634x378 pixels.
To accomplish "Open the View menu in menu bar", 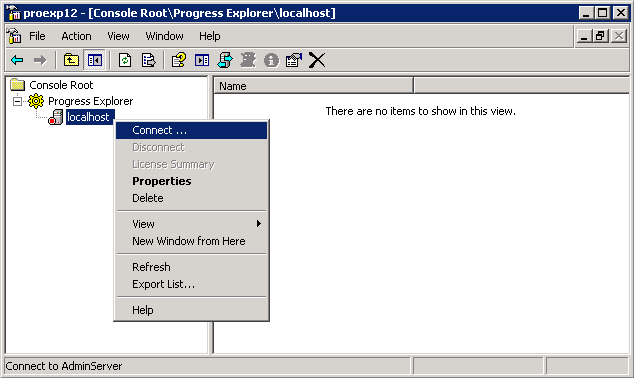I will pos(118,36).
